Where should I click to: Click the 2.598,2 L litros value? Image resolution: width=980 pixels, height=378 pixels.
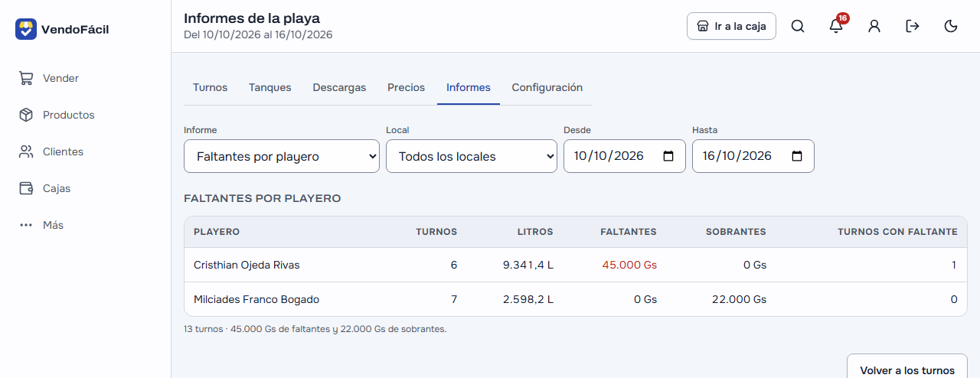tap(528, 299)
